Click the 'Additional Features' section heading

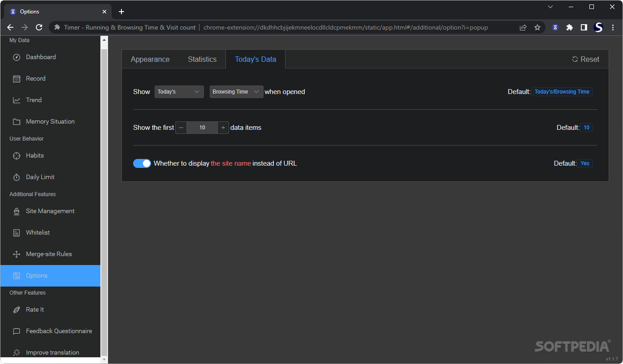point(33,194)
